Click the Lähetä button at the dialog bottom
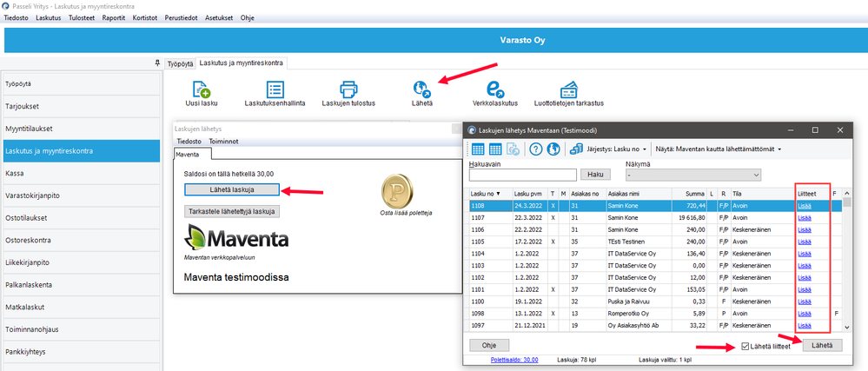 click(x=822, y=345)
